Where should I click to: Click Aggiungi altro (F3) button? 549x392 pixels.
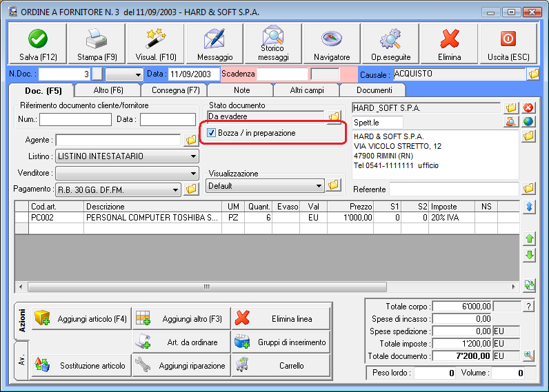click(181, 318)
